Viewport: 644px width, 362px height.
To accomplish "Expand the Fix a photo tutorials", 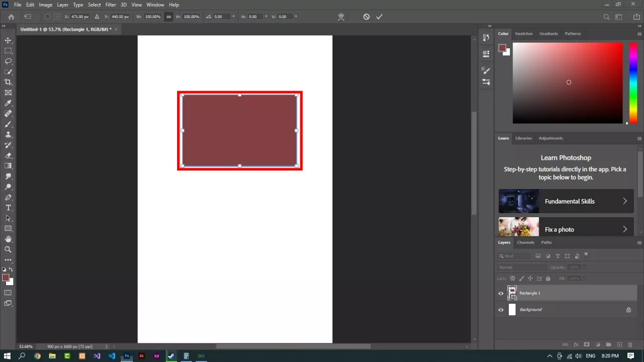I will click(x=625, y=229).
